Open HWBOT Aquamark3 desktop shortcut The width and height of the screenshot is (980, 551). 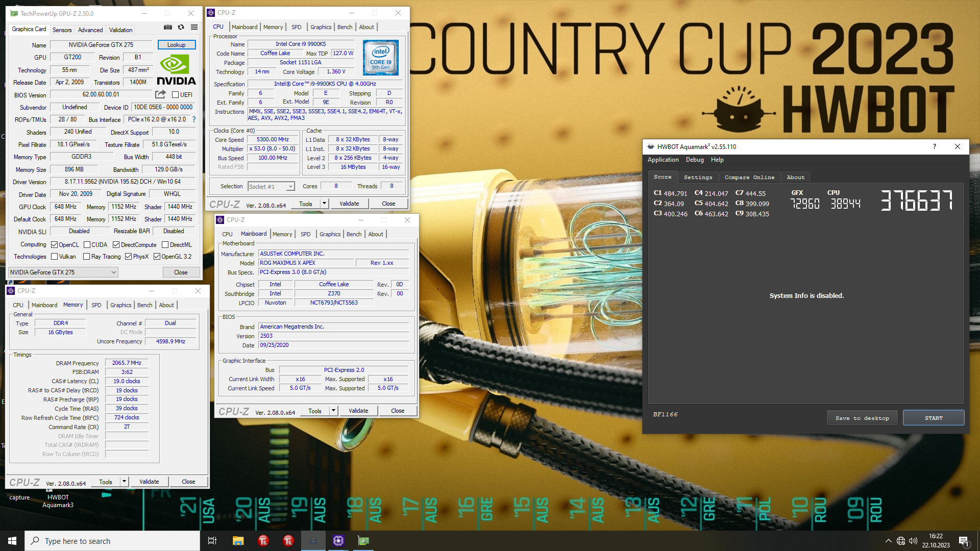pyautogui.click(x=58, y=497)
